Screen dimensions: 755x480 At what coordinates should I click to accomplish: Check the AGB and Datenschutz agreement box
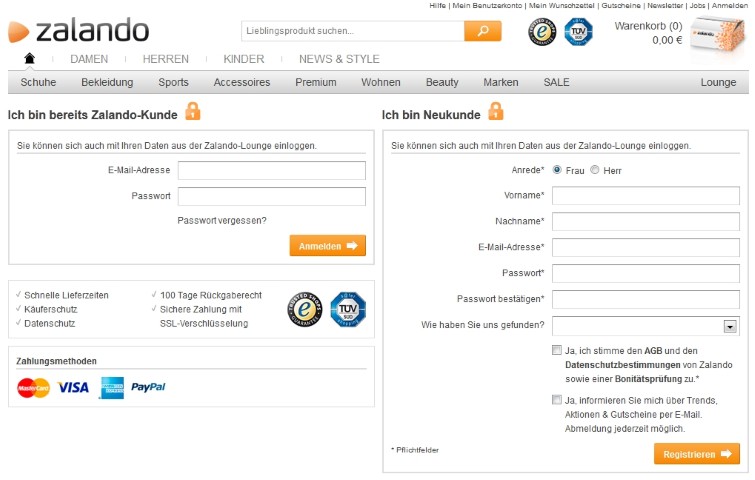[557, 350]
